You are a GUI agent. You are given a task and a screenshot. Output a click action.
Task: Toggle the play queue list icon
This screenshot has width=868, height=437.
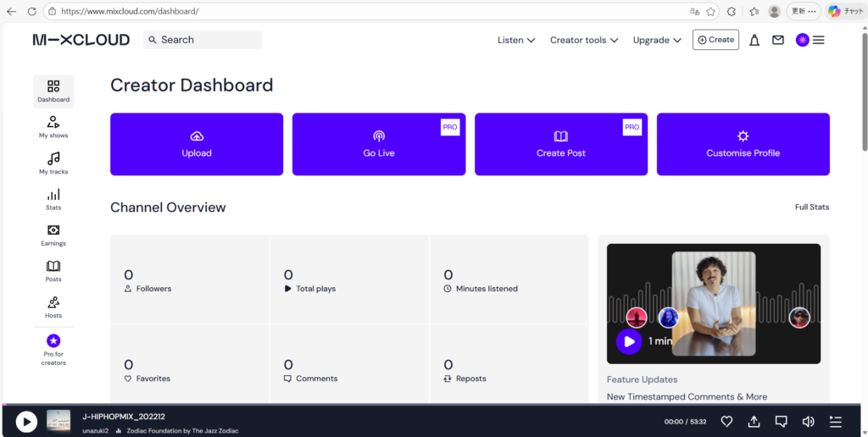click(835, 421)
